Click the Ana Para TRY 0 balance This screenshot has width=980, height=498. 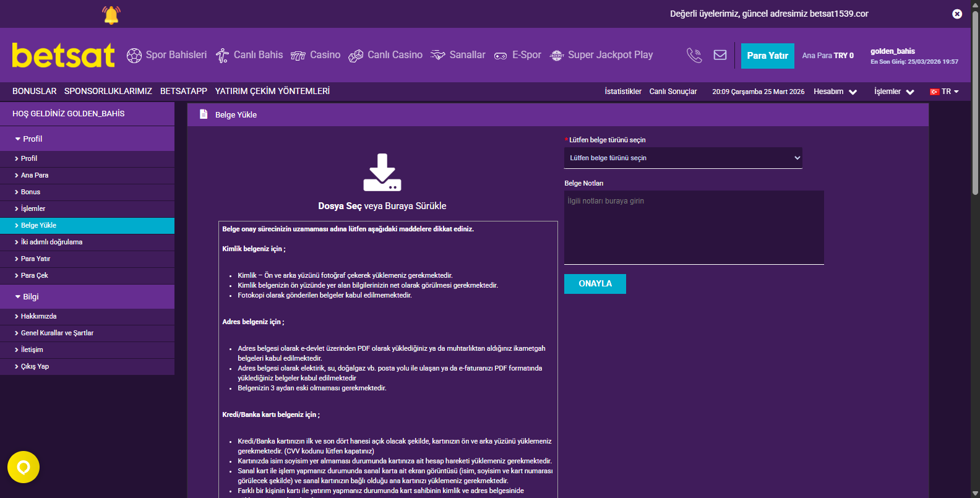[x=828, y=56]
